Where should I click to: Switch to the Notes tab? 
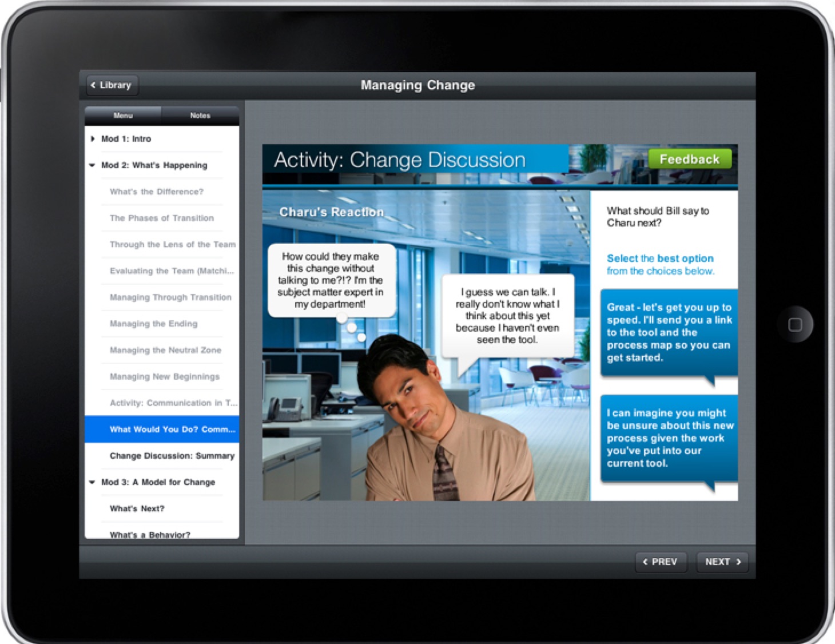pos(200,116)
